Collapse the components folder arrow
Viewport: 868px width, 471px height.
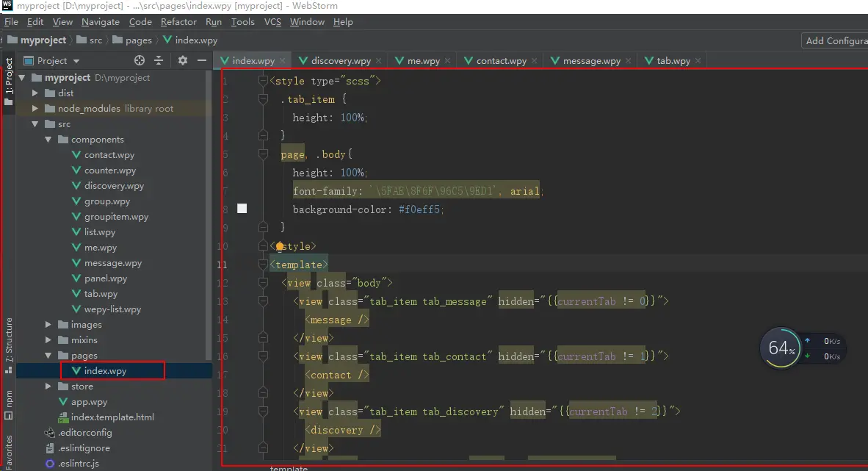coord(48,140)
